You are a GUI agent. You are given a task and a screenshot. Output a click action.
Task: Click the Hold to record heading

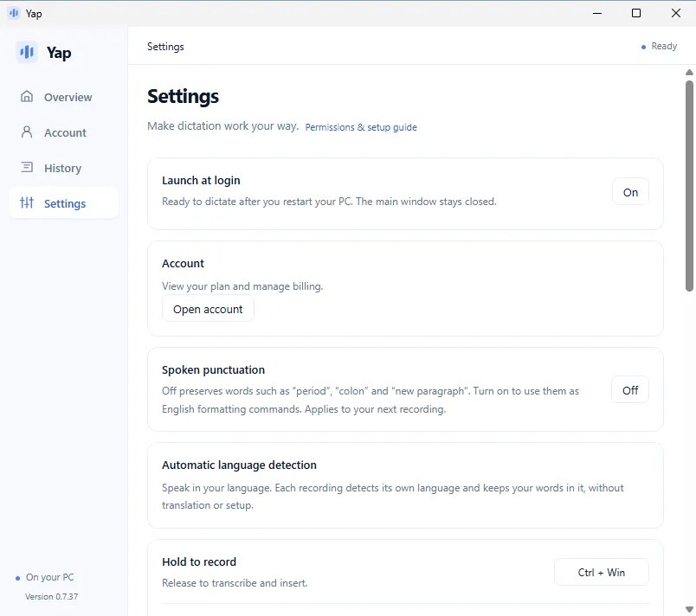199,561
